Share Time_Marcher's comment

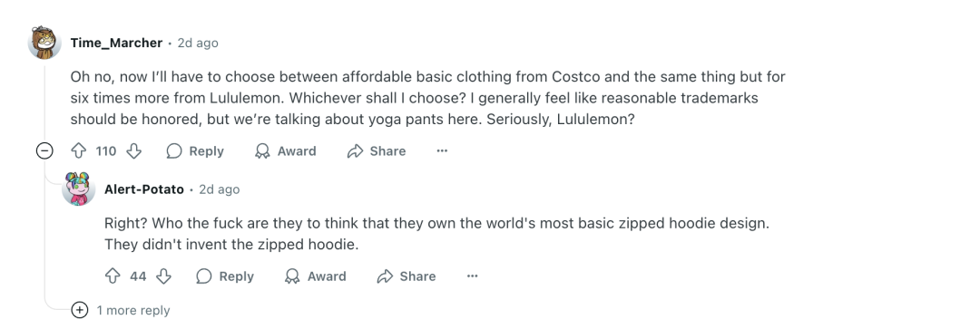point(377,151)
